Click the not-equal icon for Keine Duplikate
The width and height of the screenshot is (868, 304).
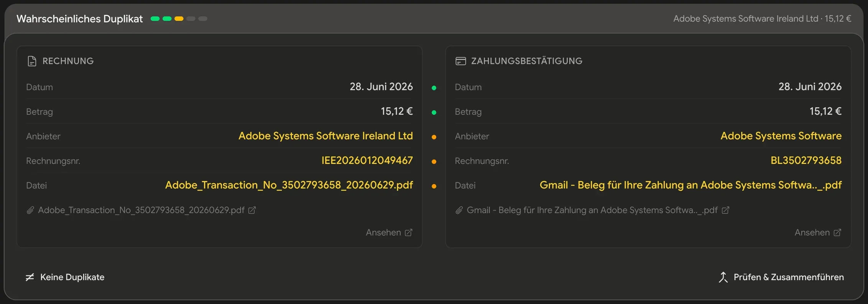30,277
